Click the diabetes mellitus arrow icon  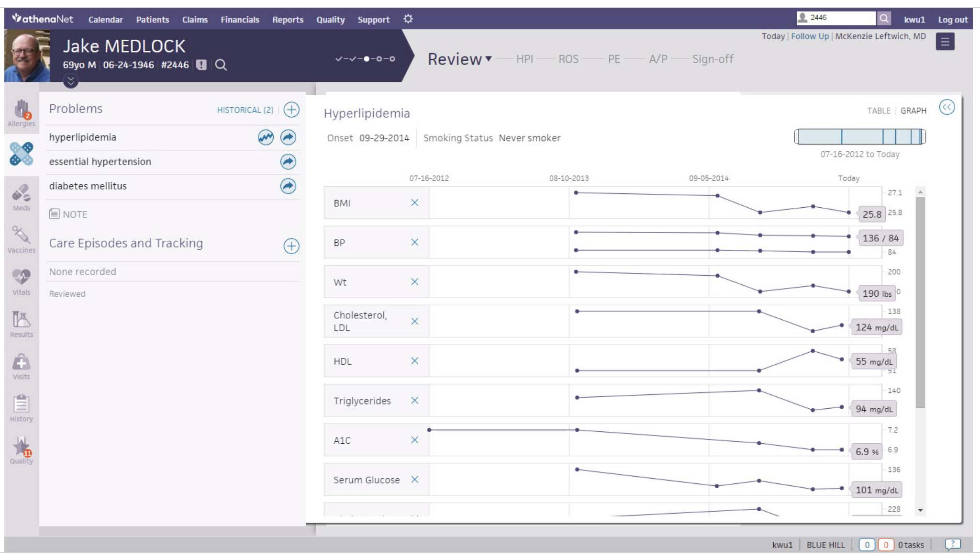click(288, 186)
